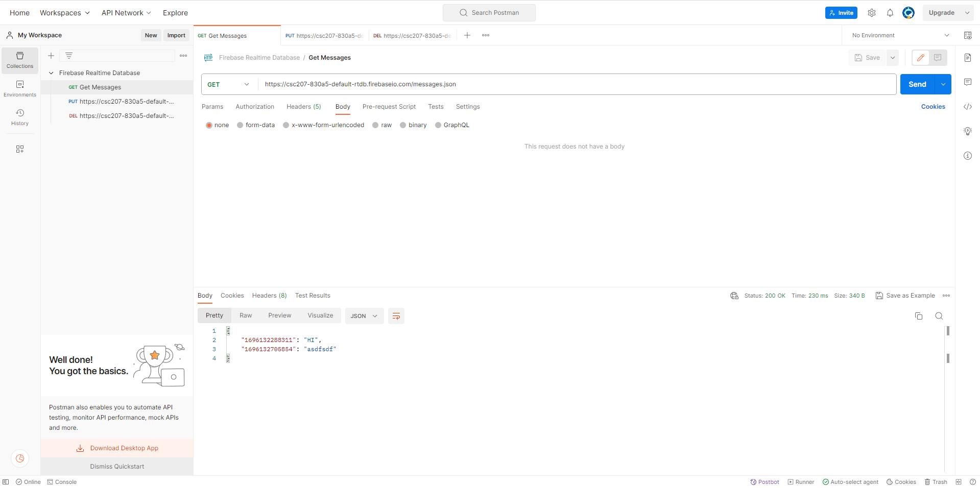The image size is (980, 488).
Task: Open related requests lightbulb icon
Action: tap(968, 131)
